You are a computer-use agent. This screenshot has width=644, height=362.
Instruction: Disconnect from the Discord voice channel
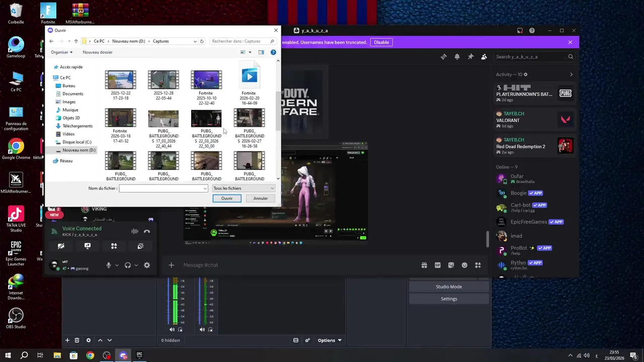(147, 231)
